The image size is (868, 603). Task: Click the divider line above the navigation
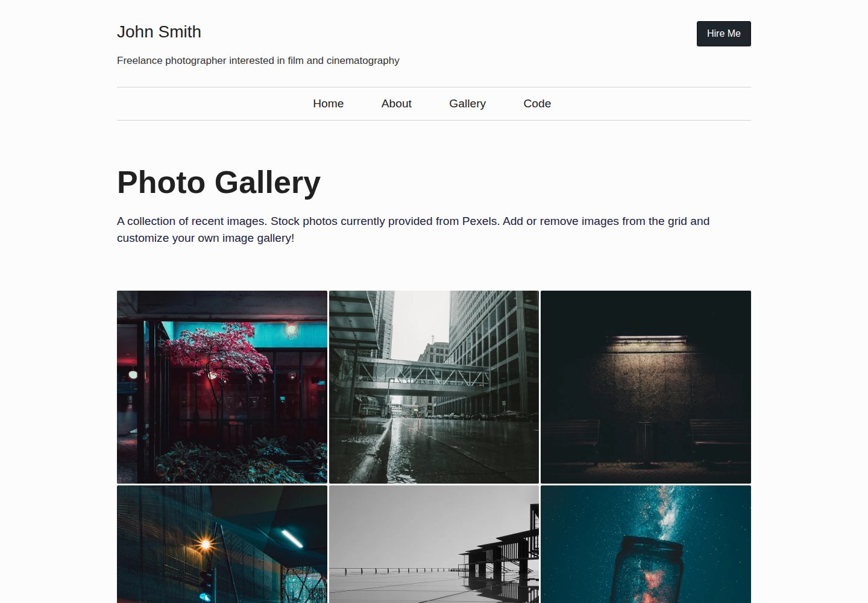point(434,87)
